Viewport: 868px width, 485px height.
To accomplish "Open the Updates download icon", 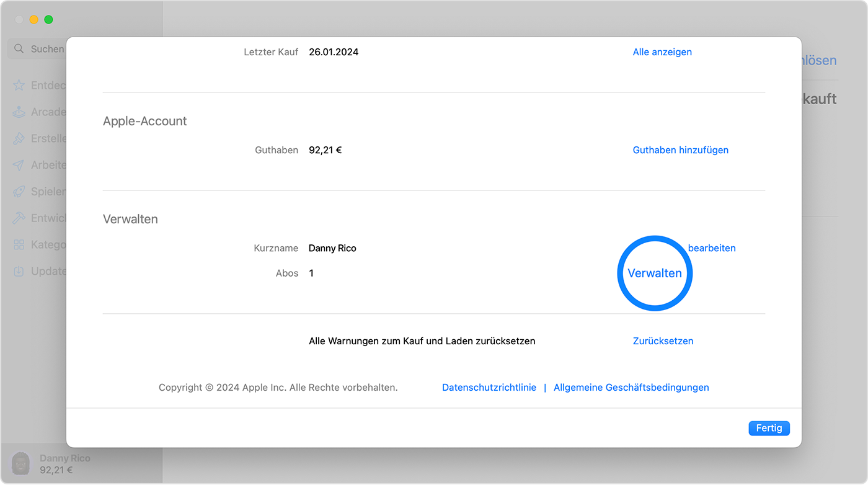I will coord(19,271).
